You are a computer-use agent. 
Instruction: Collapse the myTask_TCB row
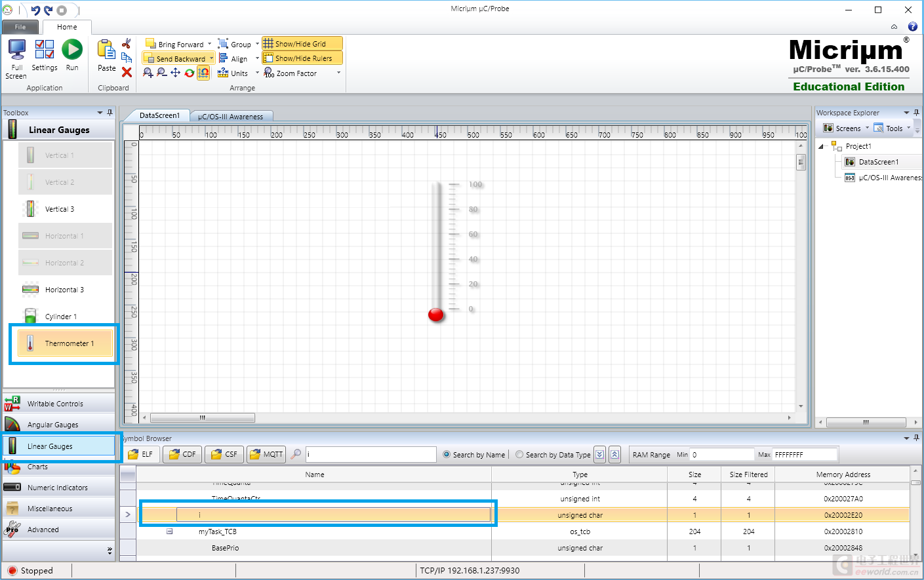point(169,532)
